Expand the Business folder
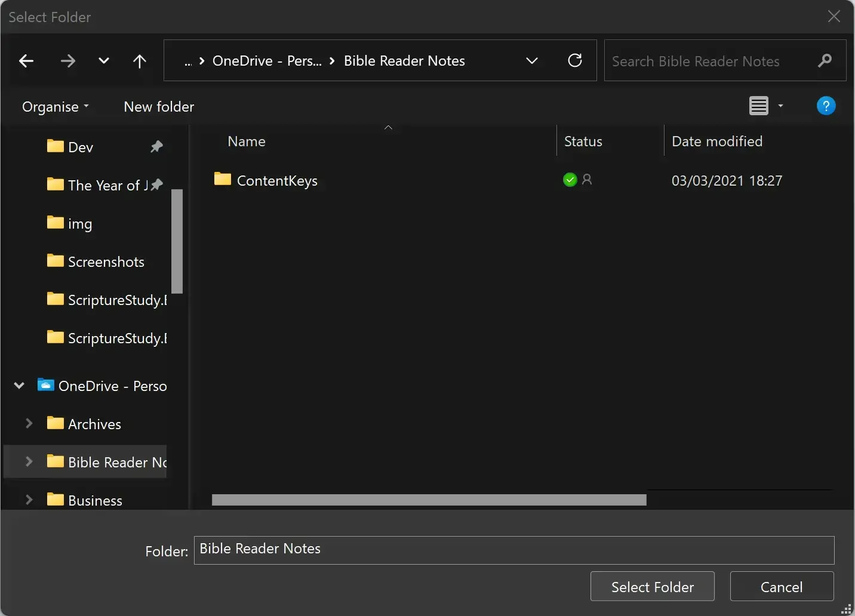Screen dimensions: 855x616 [x=29, y=500]
